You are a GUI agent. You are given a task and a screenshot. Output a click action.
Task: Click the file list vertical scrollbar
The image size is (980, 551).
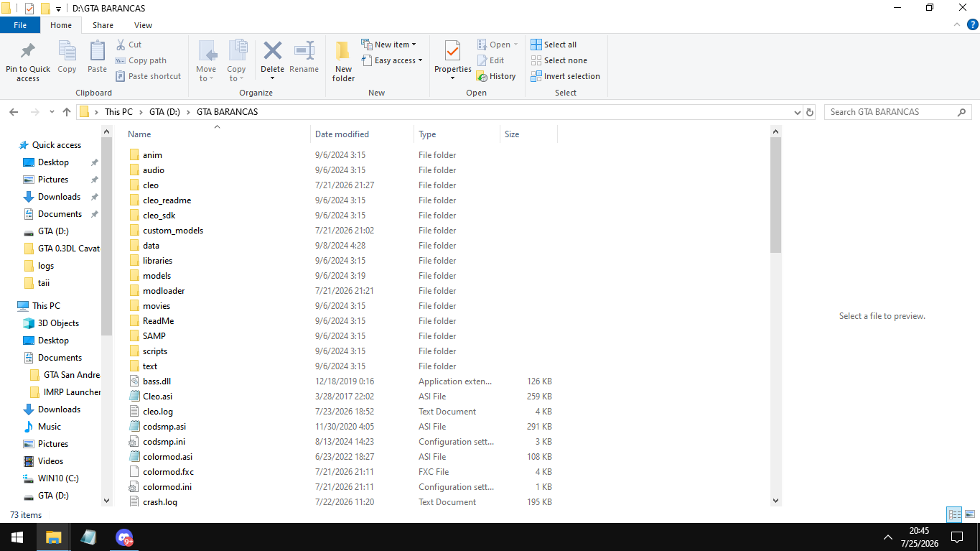point(775,315)
